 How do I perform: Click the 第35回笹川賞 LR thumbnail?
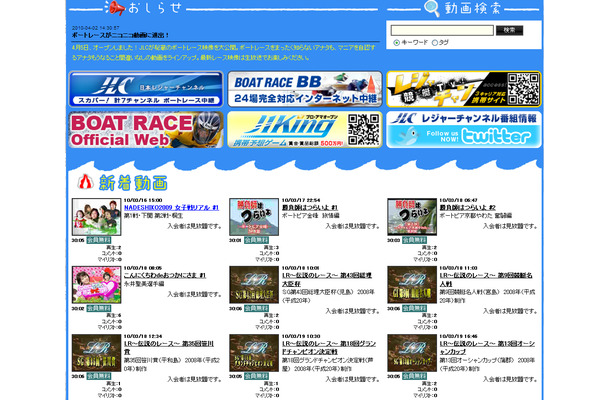[x=96, y=353]
